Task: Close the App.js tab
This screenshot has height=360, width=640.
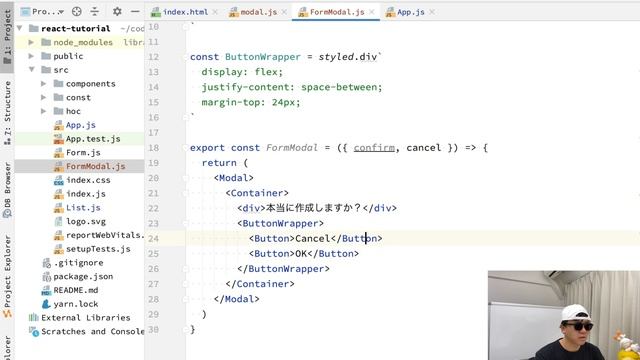Action: pos(432,12)
